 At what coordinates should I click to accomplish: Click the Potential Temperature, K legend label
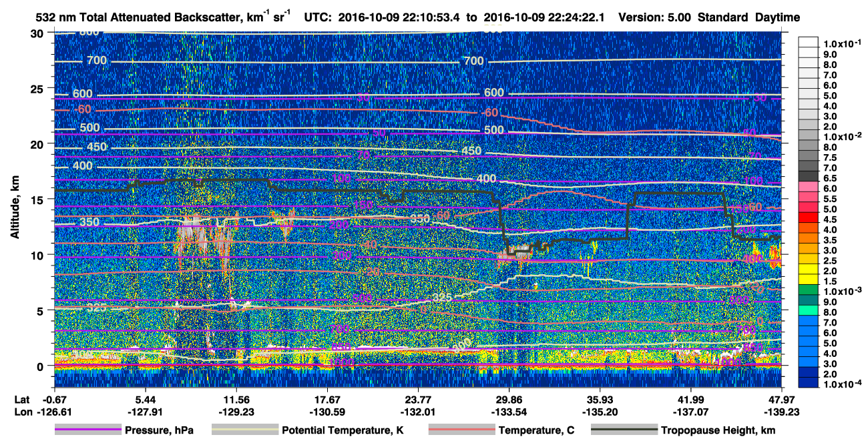pyautogui.click(x=343, y=431)
